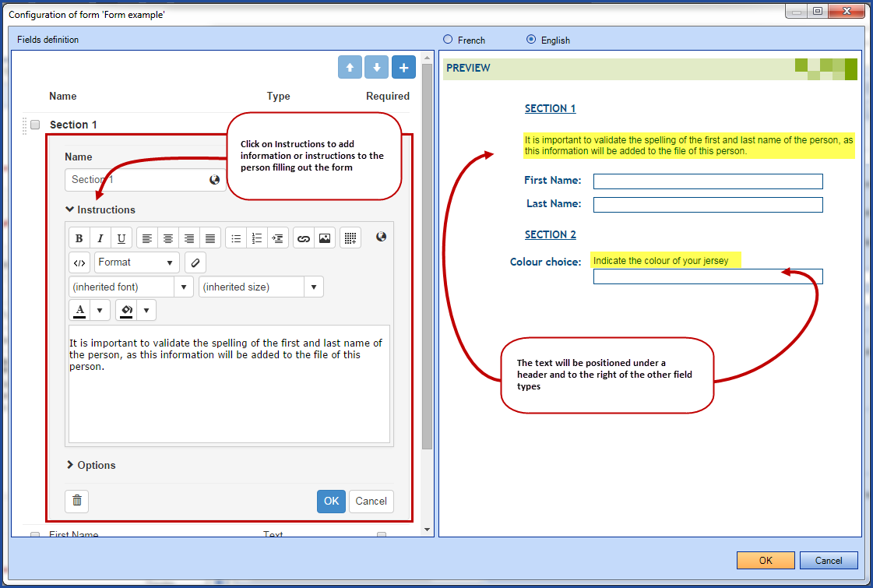The height and width of the screenshot is (588, 873).
Task: Delete the field using the trash icon
Action: (76, 501)
